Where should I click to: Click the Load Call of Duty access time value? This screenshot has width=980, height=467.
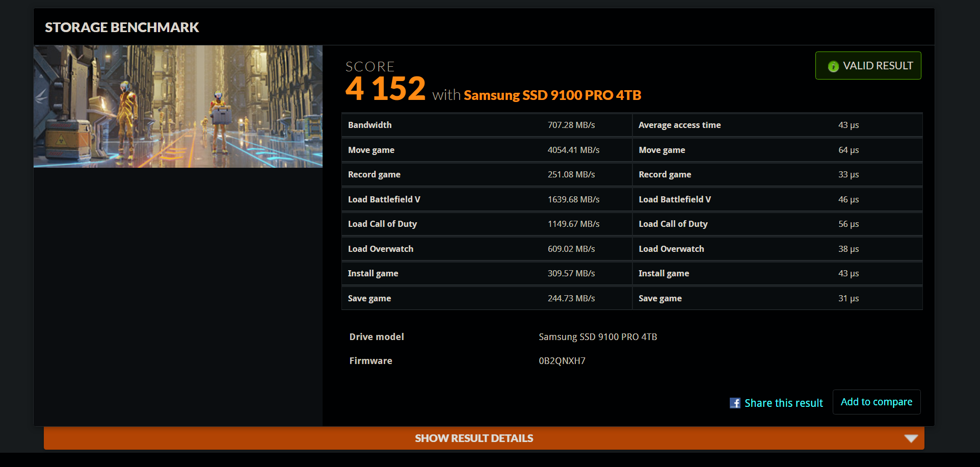849,224
